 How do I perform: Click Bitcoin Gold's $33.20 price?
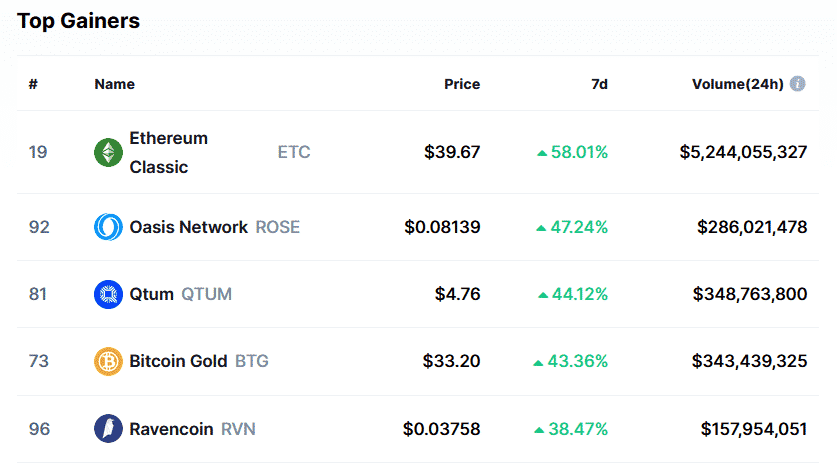click(x=452, y=361)
